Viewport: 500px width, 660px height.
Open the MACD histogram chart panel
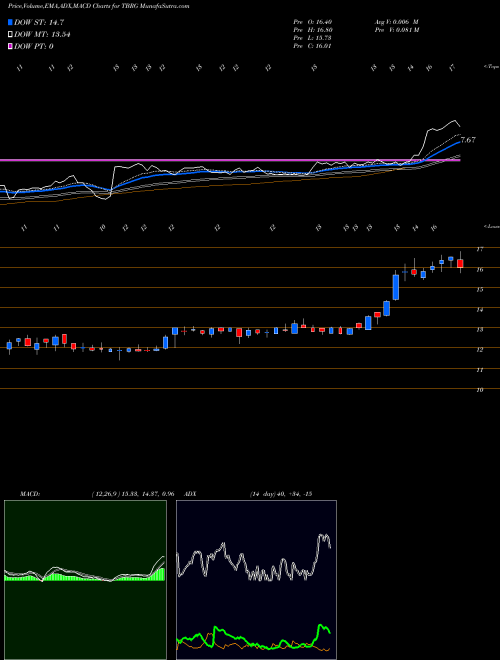(x=85, y=580)
